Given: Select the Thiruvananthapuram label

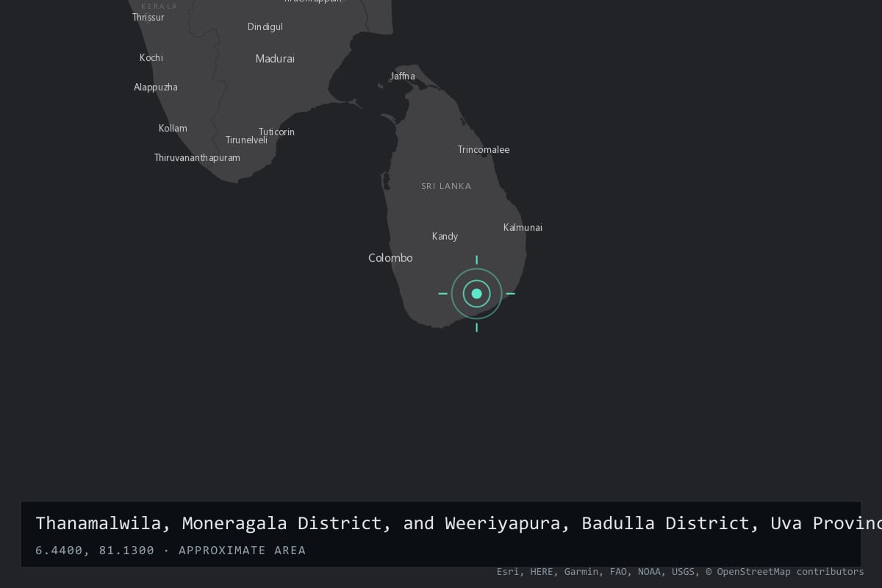Looking at the screenshot, I should [197, 157].
